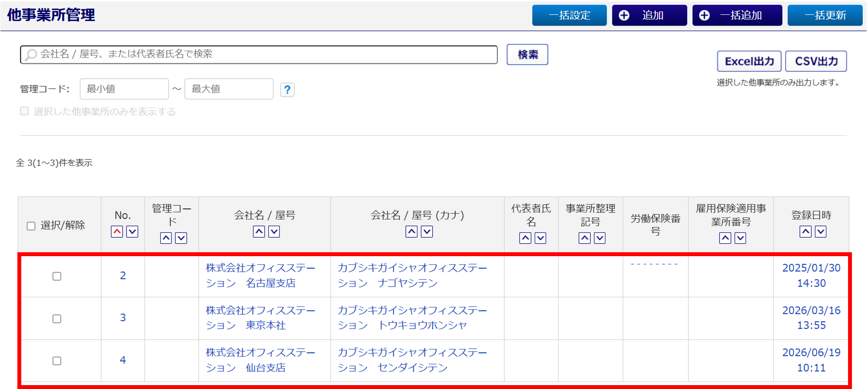The width and height of the screenshot is (868, 389).
Task: Export list with Excel出力
Action: 749,61
